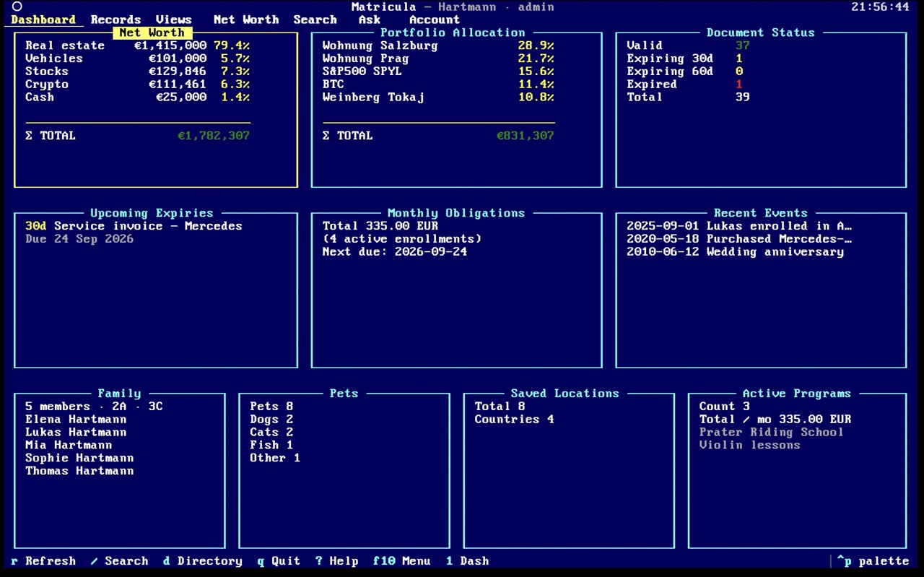The image size is (924, 577).
Task: Open Help from the status bar
Action: (337, 561)
